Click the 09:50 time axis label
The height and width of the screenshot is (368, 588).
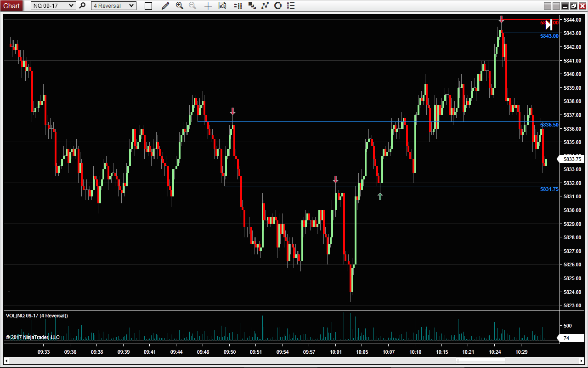230,352
